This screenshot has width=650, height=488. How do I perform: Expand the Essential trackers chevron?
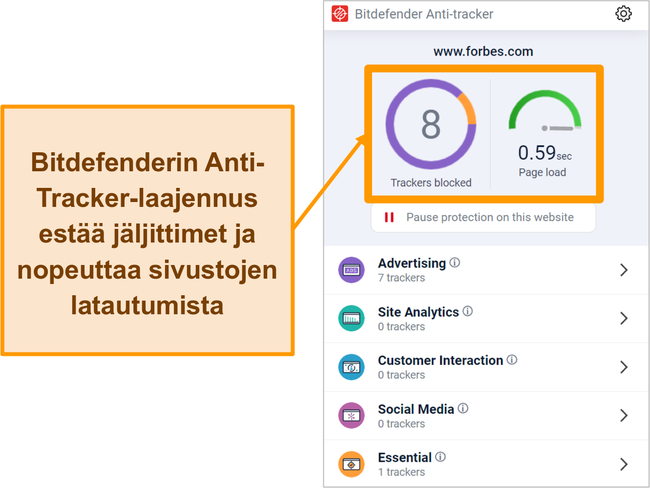tap(623, 464)
